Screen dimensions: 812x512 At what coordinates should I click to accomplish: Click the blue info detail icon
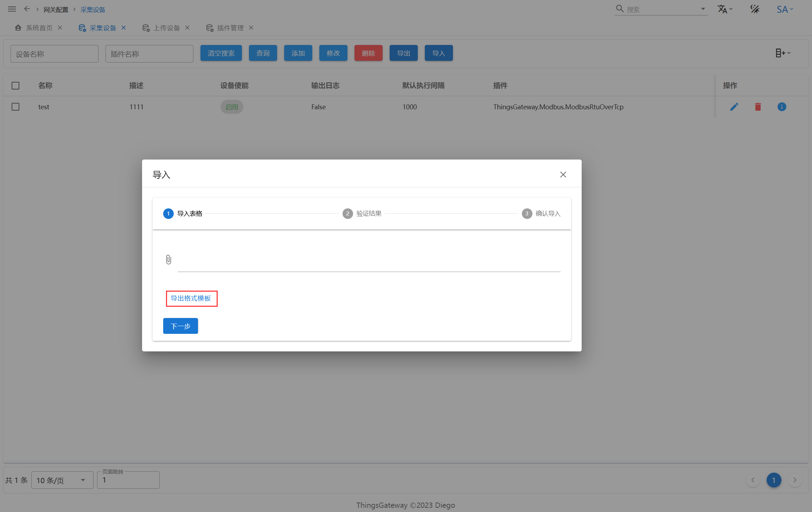(x=782, y=107)
